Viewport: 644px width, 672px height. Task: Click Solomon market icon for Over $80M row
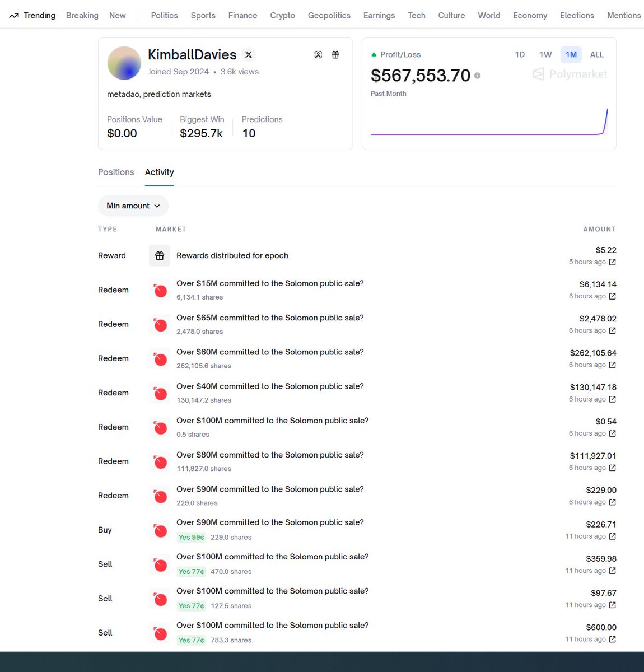coord(160,461)
